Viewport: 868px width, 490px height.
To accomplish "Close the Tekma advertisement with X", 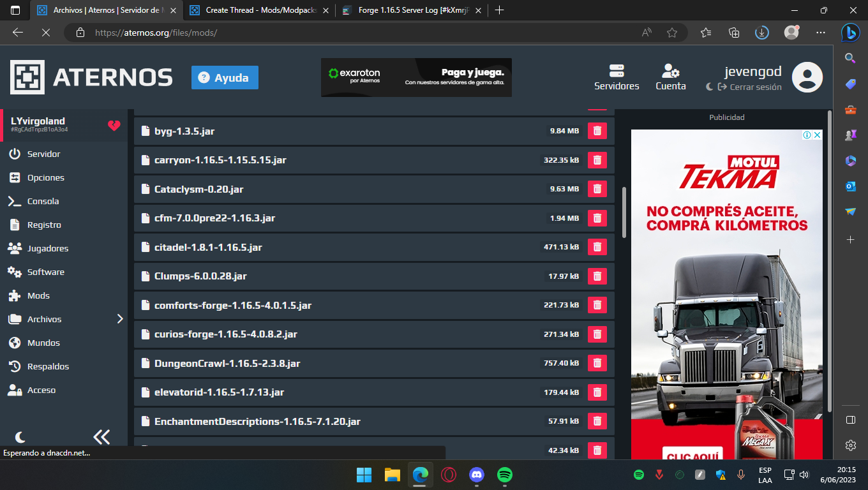I will click(x=817, y=135).
